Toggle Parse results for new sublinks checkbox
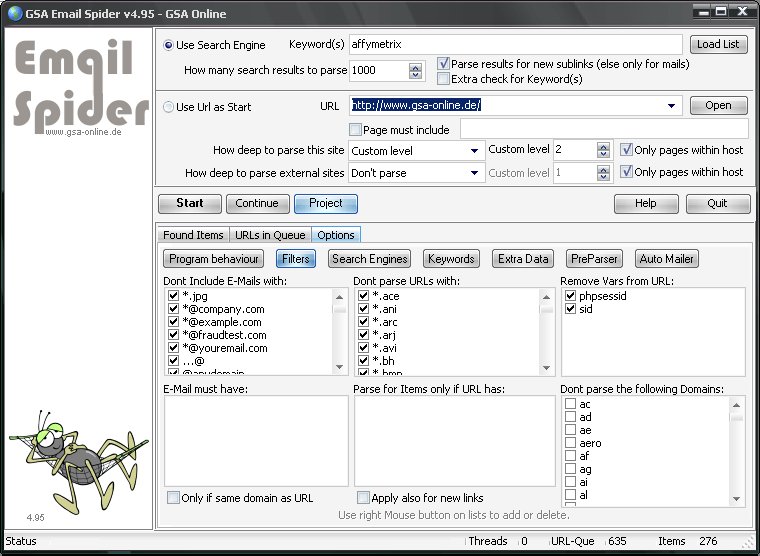 coord(443,64)
